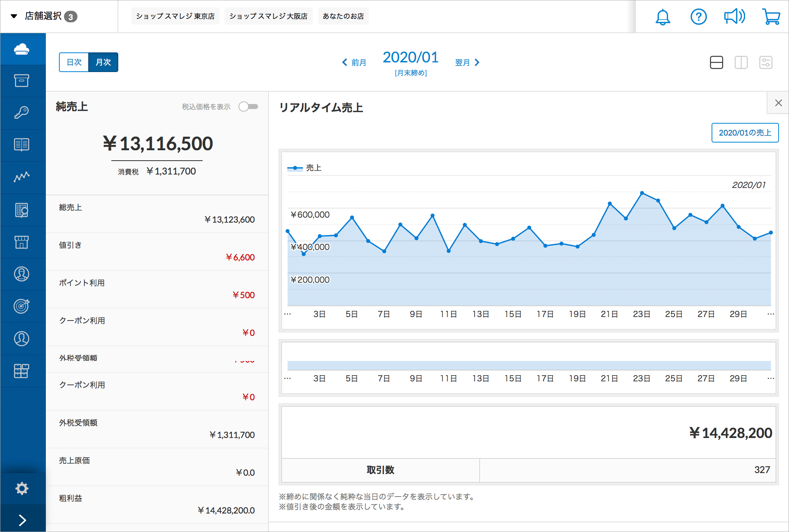The height and width of the screenshot is (532, 789).
Task: Open the customer profile icon in sidebar
Action: tap(22, 339)
